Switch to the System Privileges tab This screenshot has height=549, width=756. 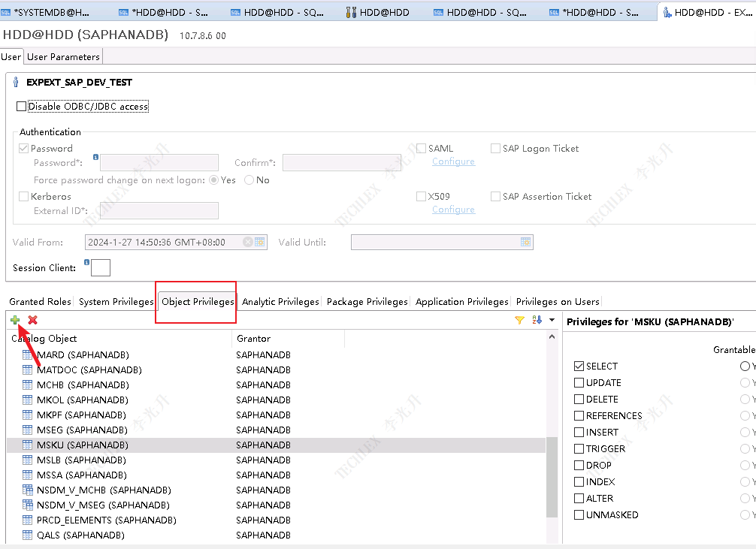coord(116,302)
